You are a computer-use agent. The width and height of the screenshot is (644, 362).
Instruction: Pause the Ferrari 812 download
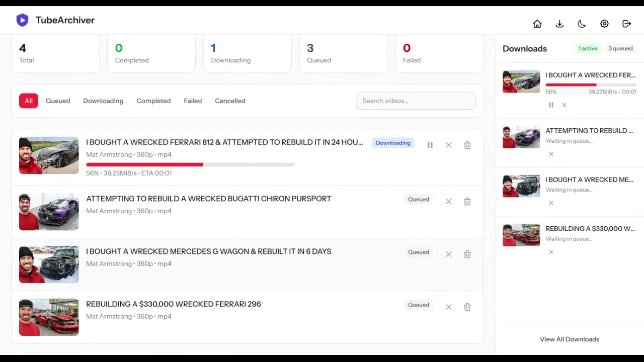coord(430,145)
